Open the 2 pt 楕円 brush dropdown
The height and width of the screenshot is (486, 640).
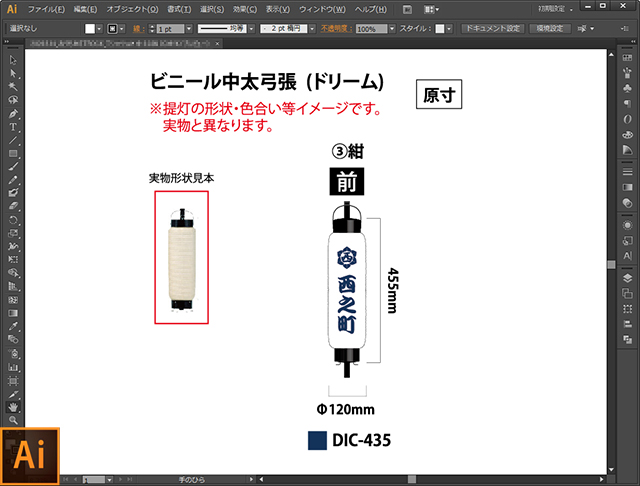(313, 30)
